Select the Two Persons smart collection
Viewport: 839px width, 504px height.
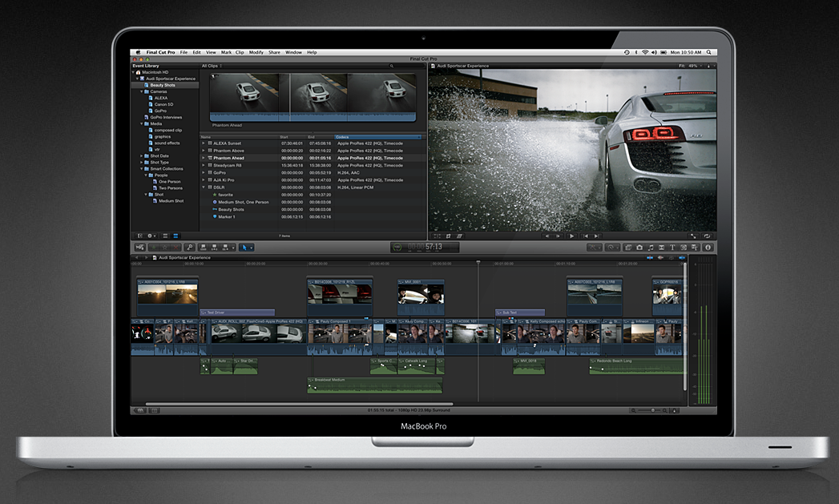[x=170, y=187]
